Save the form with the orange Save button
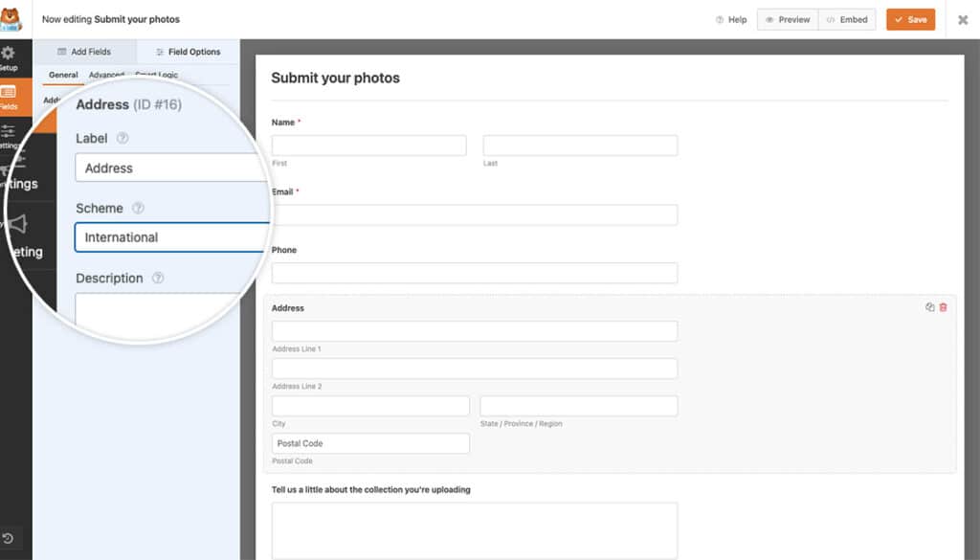 [x=910, y=18]
